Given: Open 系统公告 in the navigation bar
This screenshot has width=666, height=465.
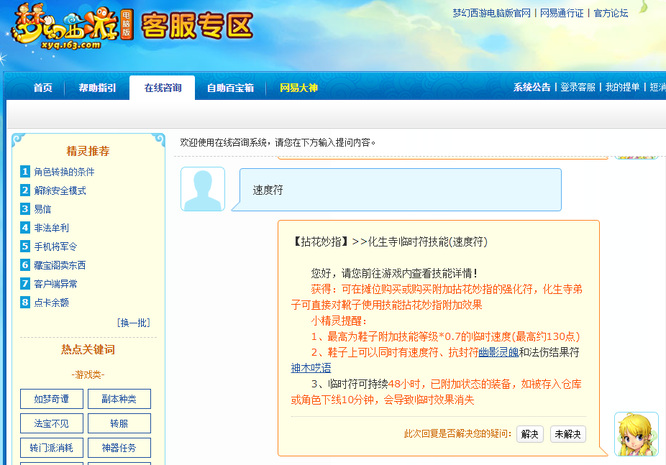Looking at the screenshot, I should pos(532,87).
